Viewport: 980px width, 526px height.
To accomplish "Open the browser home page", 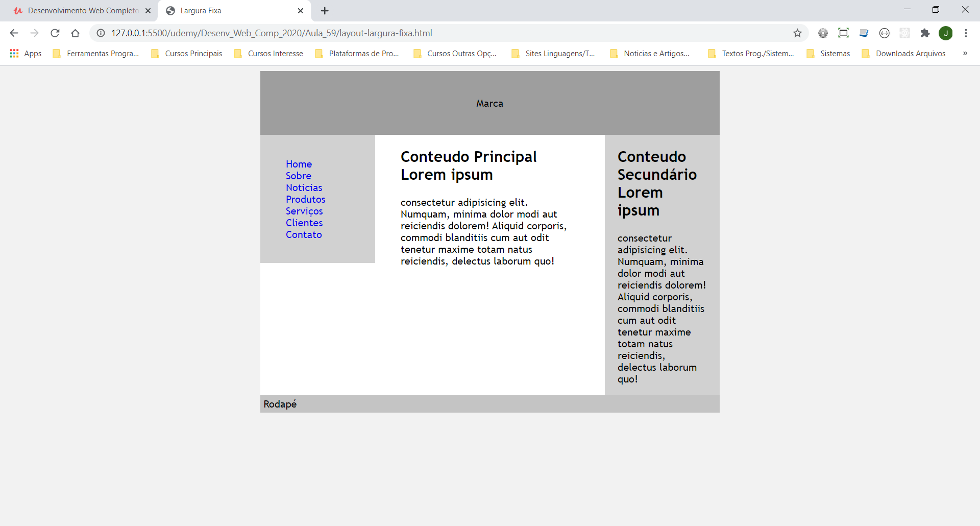I will 75,33.
